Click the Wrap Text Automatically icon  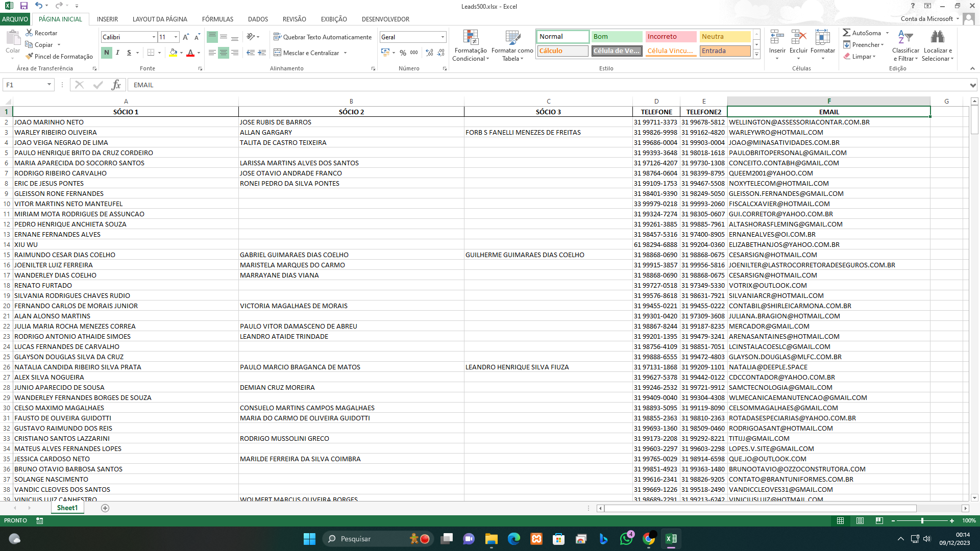coord(277,37)
